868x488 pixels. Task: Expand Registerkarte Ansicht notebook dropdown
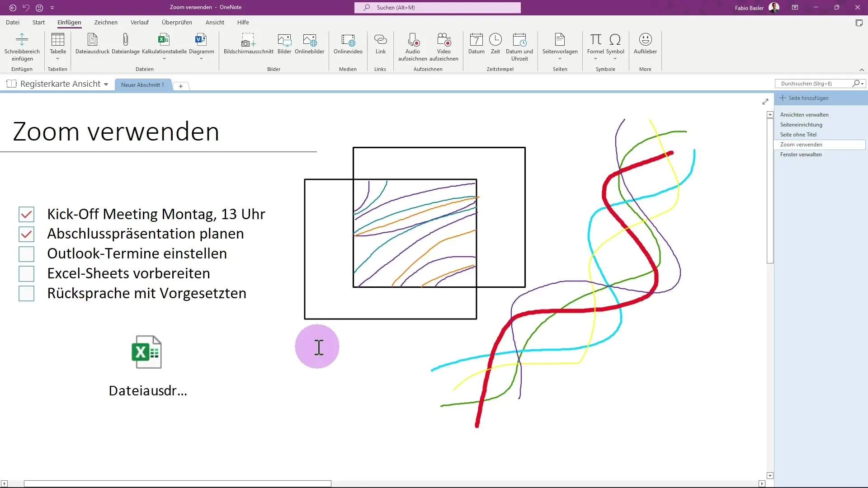[106, 84]
